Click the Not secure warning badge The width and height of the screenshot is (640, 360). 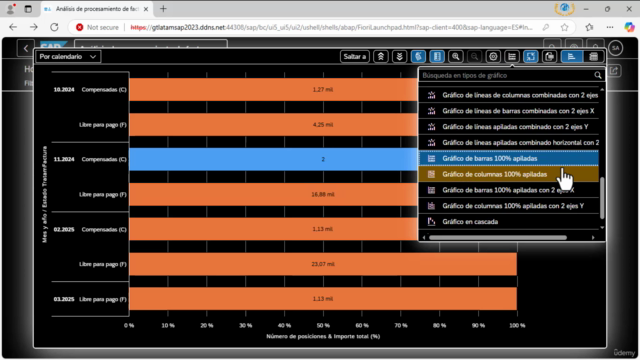97,27
